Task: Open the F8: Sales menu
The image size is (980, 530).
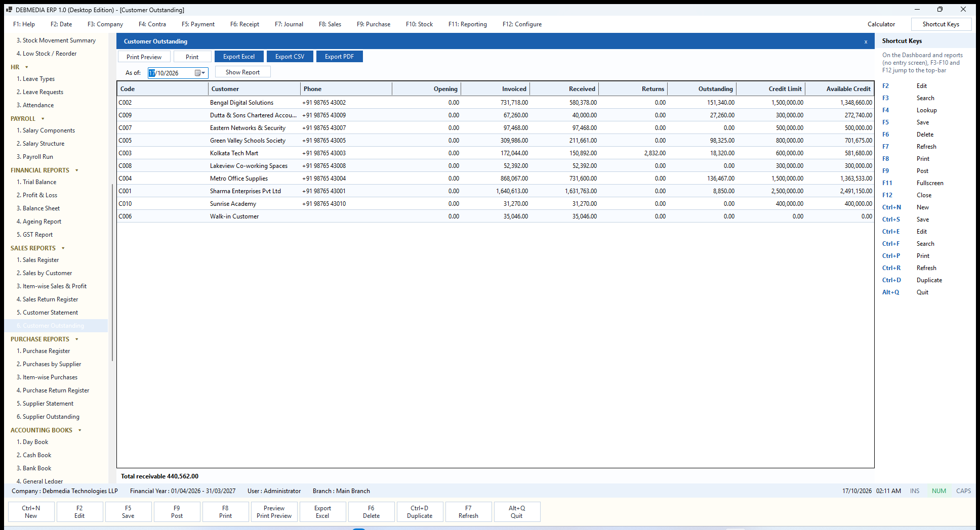Action: tap(330, 24)
